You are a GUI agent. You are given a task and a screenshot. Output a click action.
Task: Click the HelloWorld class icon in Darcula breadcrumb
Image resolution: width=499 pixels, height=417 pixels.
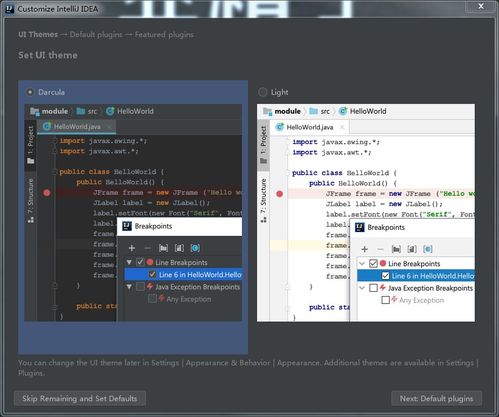click(x=110, y=111)
